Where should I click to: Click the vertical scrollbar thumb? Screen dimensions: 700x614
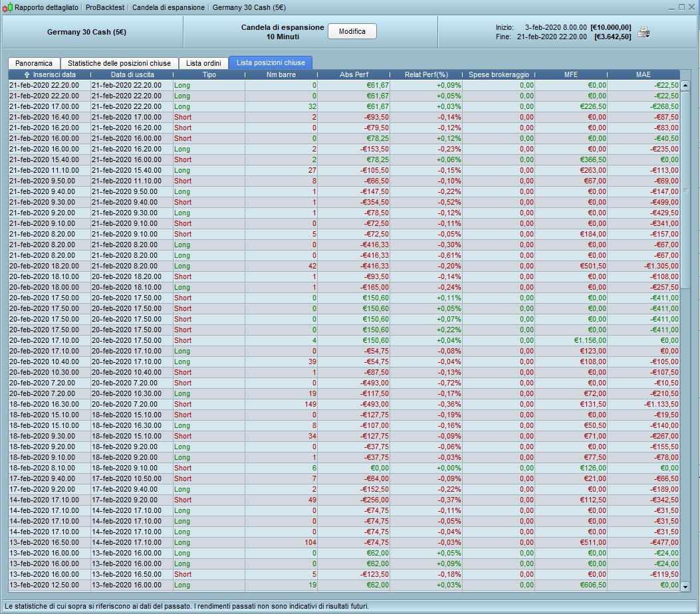click(685, 189)
